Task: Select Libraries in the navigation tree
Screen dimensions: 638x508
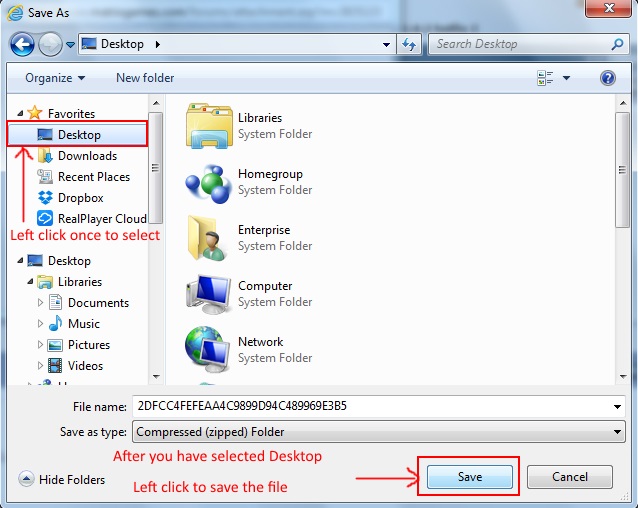Action: pyautogui.click(x=80, y=281)
